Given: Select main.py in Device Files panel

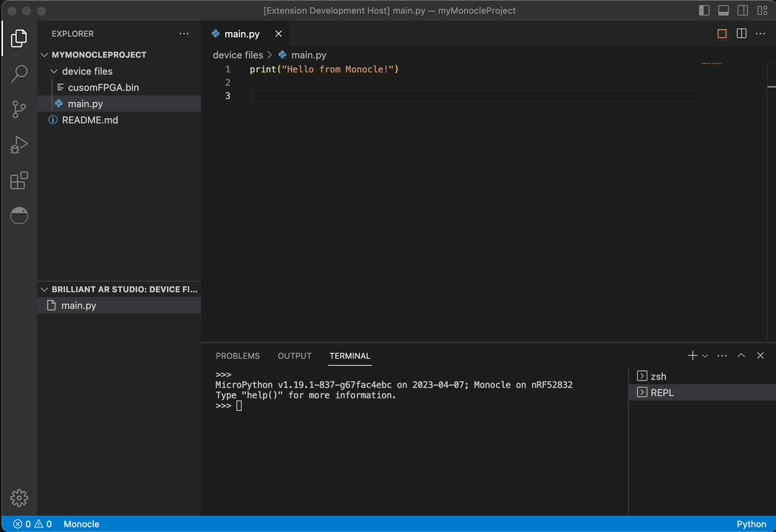Looking at the screenshot, I should [x=119, y=305].
